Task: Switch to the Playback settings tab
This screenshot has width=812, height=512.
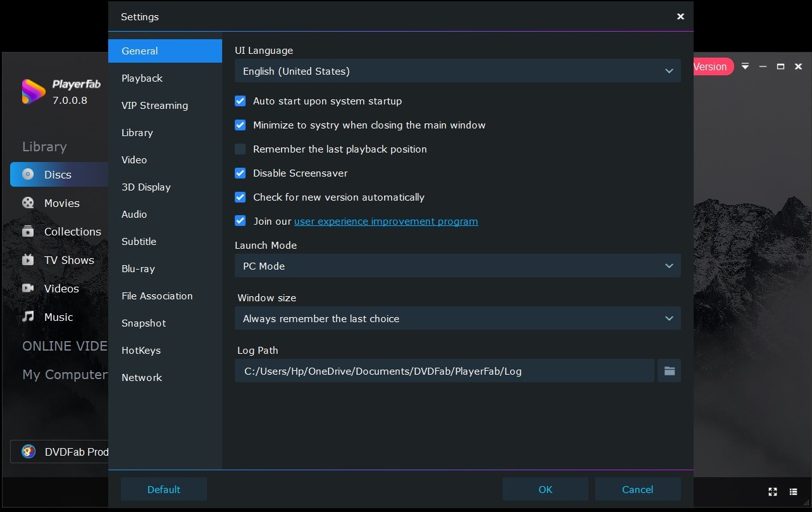Action: coord(142,78)
